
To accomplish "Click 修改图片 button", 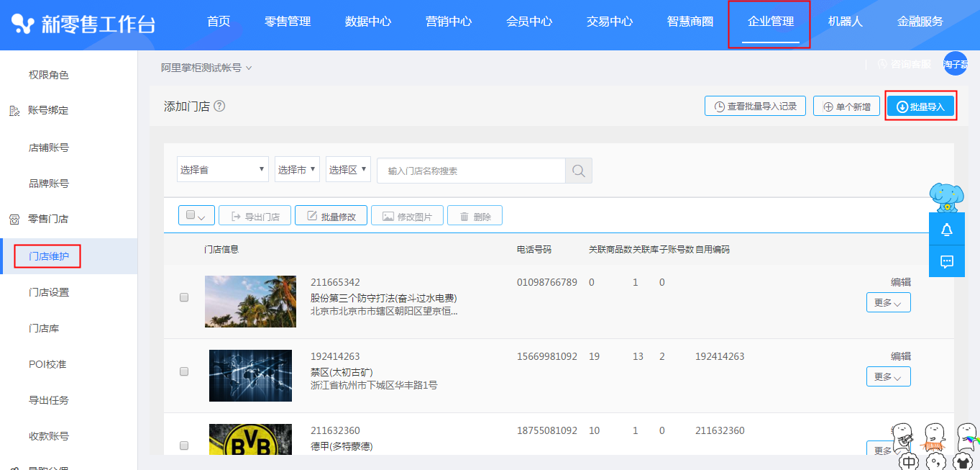I will (x=407, y=215).
